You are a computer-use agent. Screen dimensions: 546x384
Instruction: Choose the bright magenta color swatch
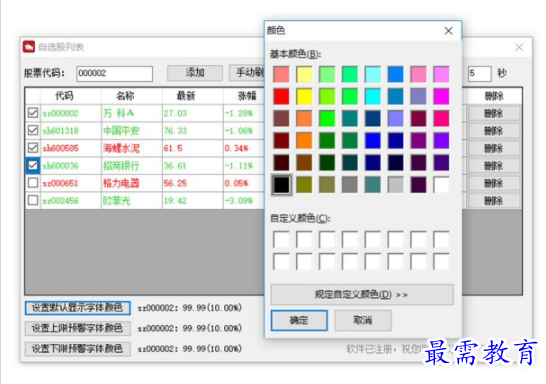441,96
